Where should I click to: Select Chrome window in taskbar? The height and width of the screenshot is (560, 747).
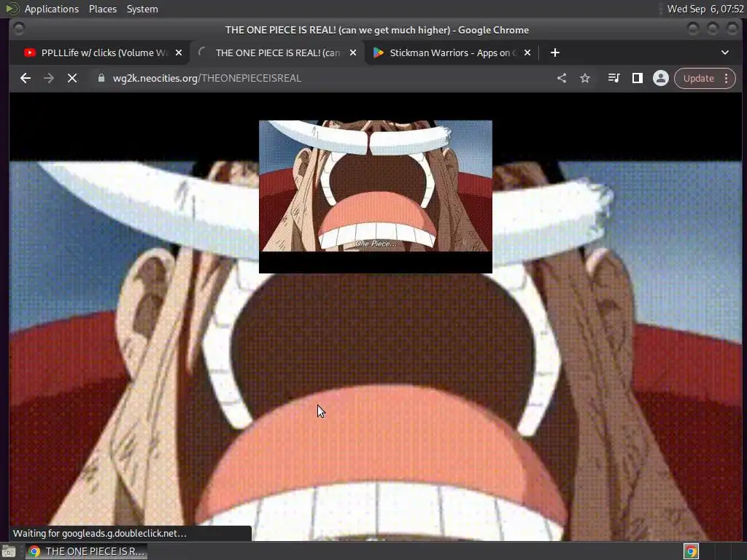pyautogui.click(x=86, y=551)
